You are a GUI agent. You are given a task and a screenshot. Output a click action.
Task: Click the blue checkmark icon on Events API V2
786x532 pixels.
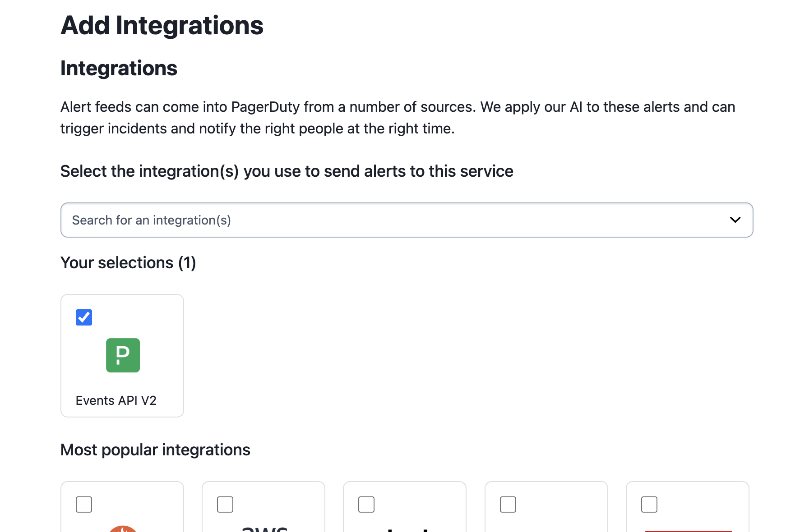coord(83,317)
